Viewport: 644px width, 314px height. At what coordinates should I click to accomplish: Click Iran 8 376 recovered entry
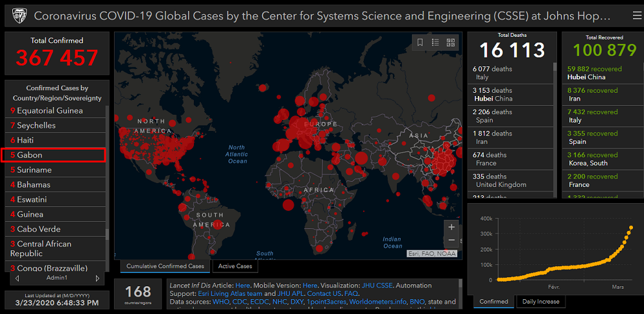(x=603, y=95)
